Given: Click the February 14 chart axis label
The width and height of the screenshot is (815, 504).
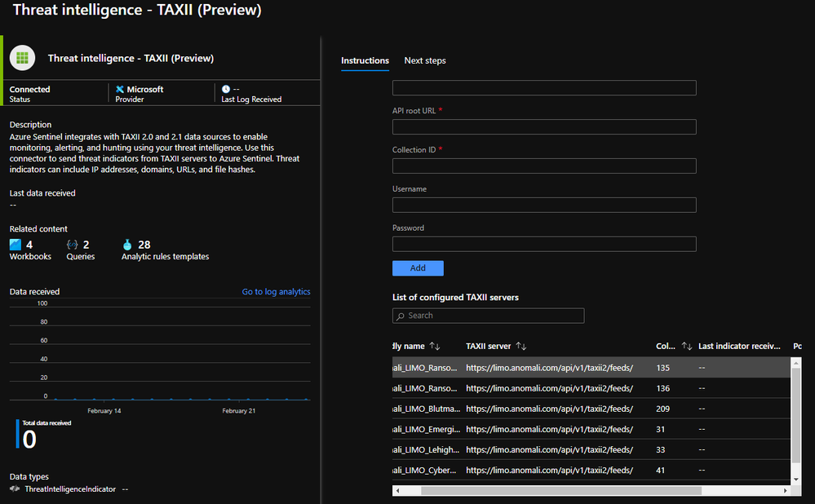Looking at the screenshot, I should (x=104, y=411).
